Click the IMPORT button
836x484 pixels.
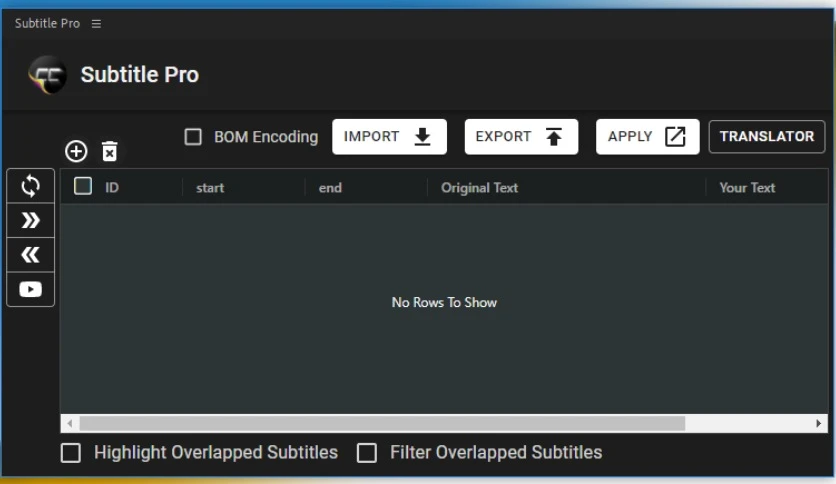coord(389,137)
